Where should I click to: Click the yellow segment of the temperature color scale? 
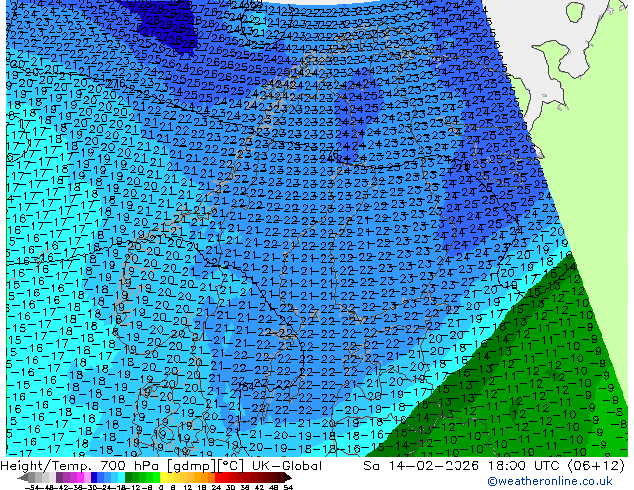[x=163, y=477]
